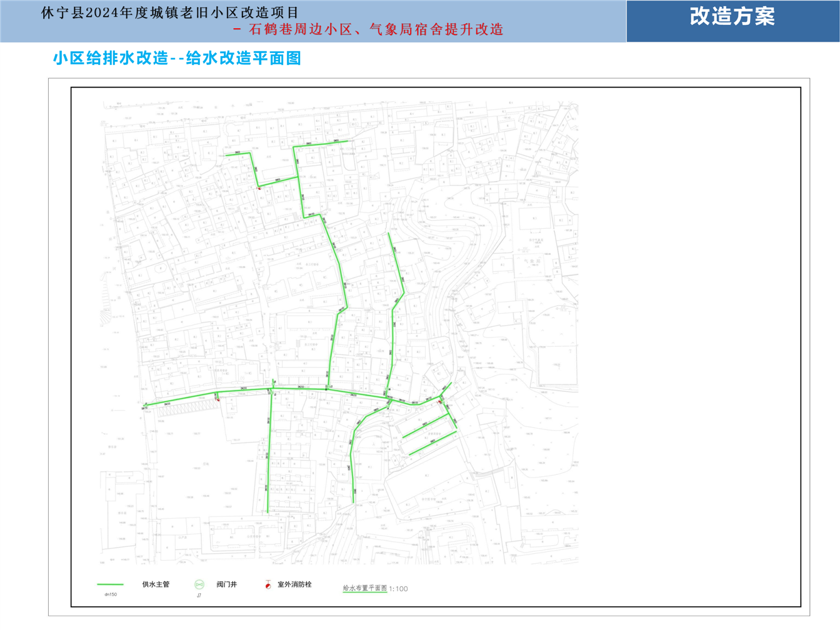The image size is (840, 630).
Task: Select the drawing title 给水布置平面图
Action: click(365, 588)
